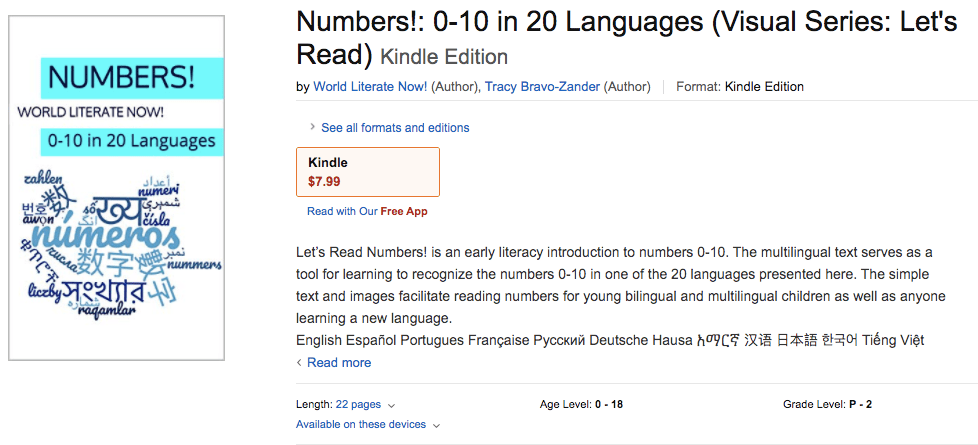This screenshot has height=445, width=978.
Task: Click the left chevron before Read more
Action: pyautogui.click(x=299, y=363)
